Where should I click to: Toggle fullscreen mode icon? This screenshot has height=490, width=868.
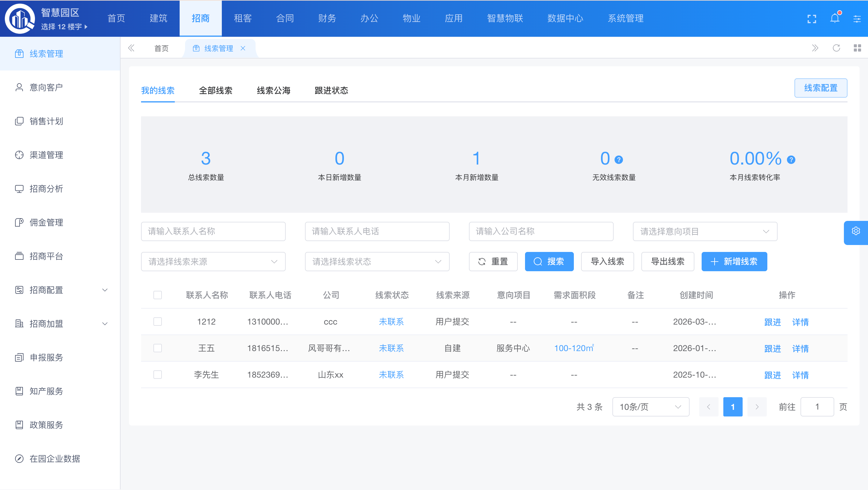(x=812, y=19)
